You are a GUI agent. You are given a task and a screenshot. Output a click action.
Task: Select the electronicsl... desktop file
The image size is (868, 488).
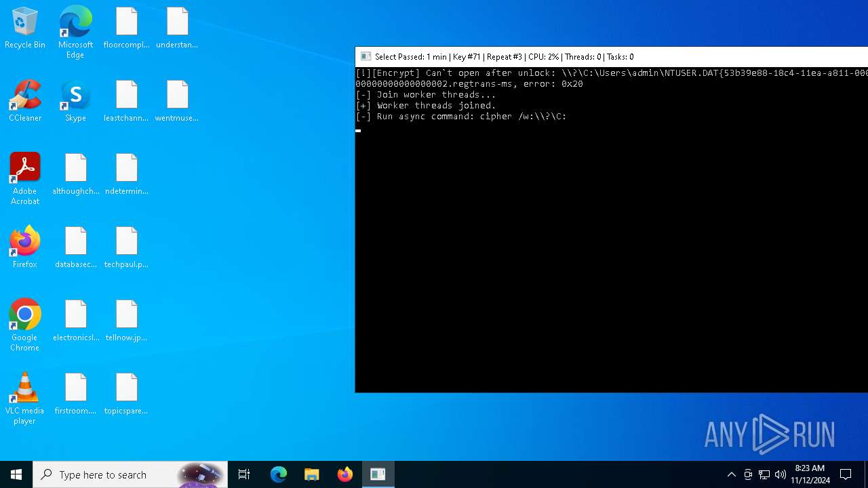point(76,321)
